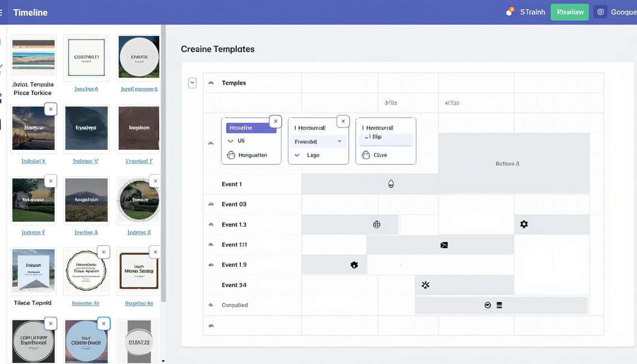Click the envelope icon in Event 1.11 row
This screenshot has height=364, width=637.
pyautogui.click(x=444, y=245)
